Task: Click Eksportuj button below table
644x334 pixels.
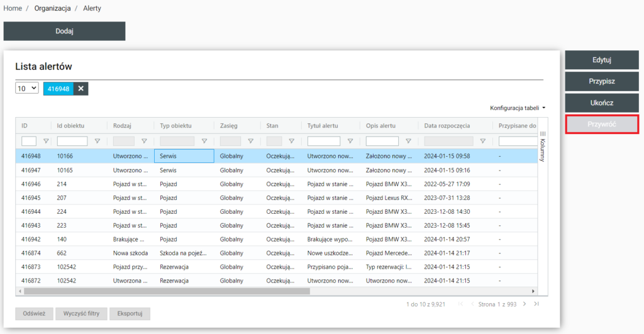Action: tap(130, 313)
